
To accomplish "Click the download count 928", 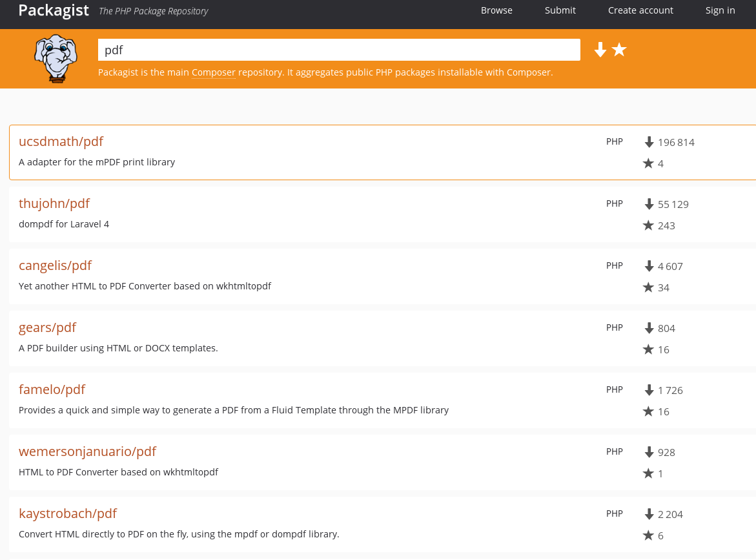I will point(666,452).
